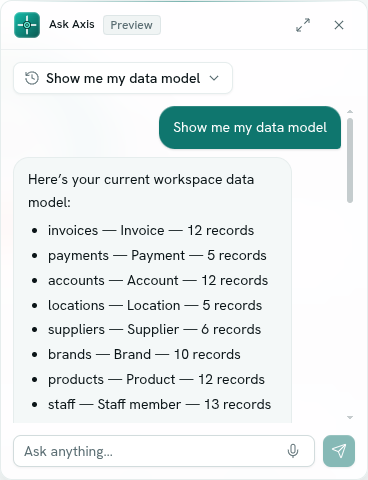Expand the chat panel to full size
The height and width of the screenshot is (480, 368).
click(303, 25)
